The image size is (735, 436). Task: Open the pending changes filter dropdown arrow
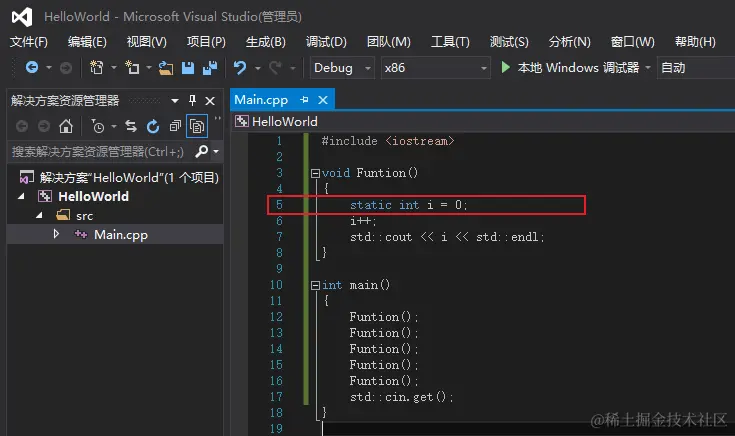(x=114, y=127)
